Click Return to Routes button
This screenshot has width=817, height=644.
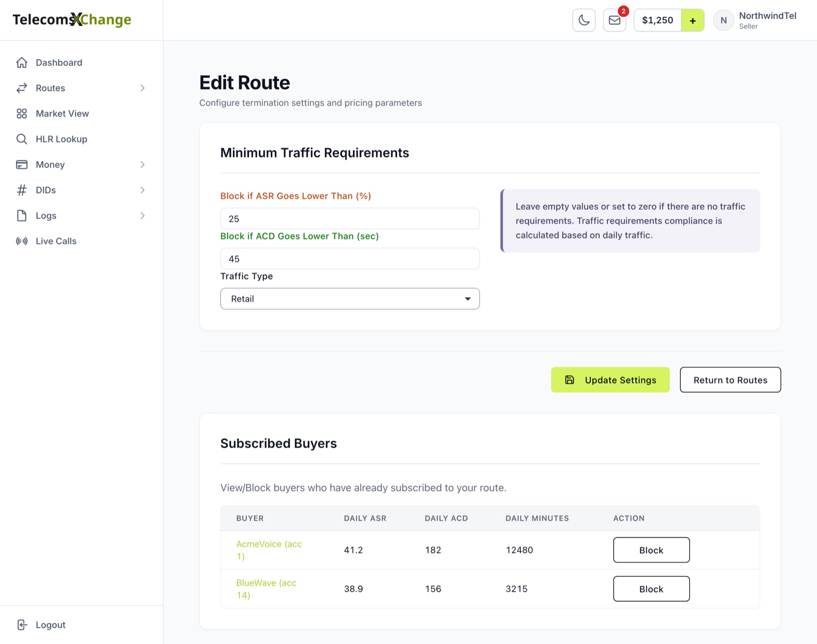pyautogui.click(x=730, y=380)
